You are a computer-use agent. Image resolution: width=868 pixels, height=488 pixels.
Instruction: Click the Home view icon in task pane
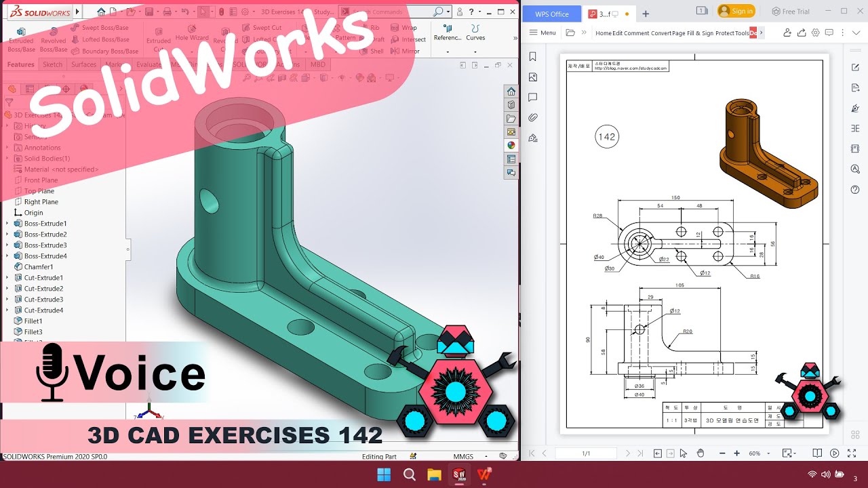[511, 91]
